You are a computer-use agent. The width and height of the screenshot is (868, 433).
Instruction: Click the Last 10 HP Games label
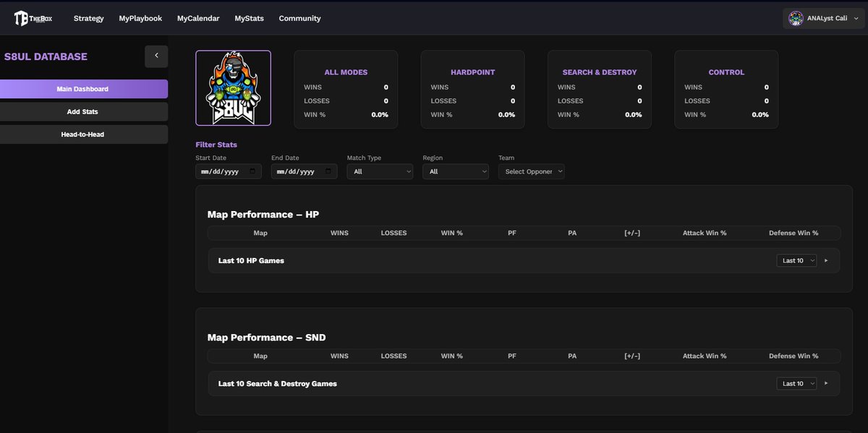(x=251, y=260)
